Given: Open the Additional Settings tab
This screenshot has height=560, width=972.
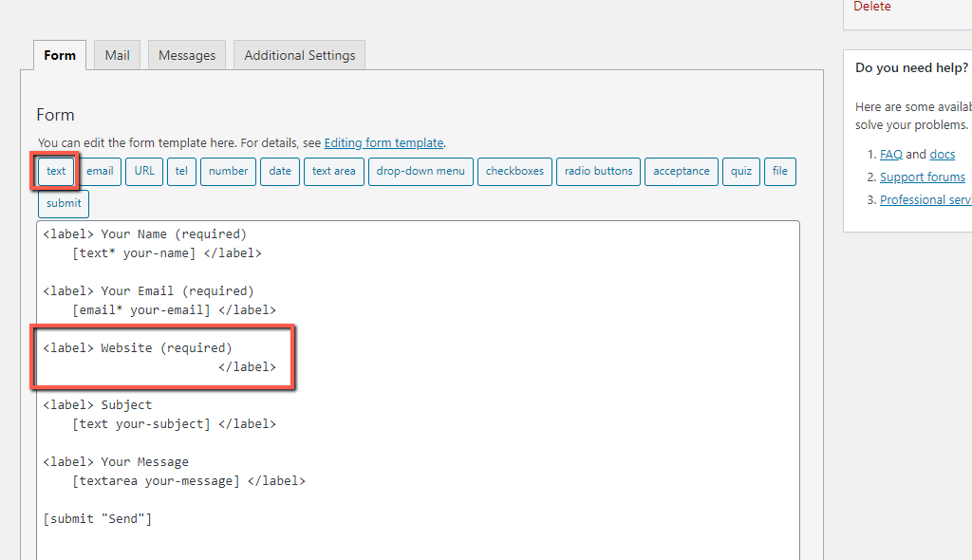Looking at the screenshot, I should point(299,55).
